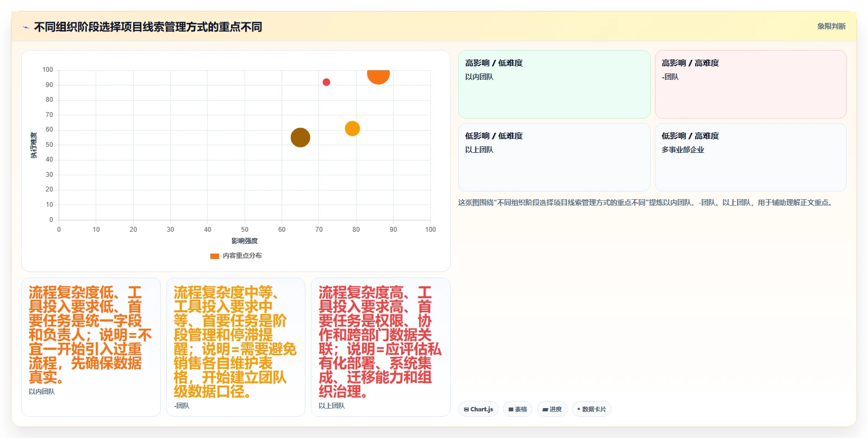Click the Chart.js tag icon

click(x=466, y=410)
